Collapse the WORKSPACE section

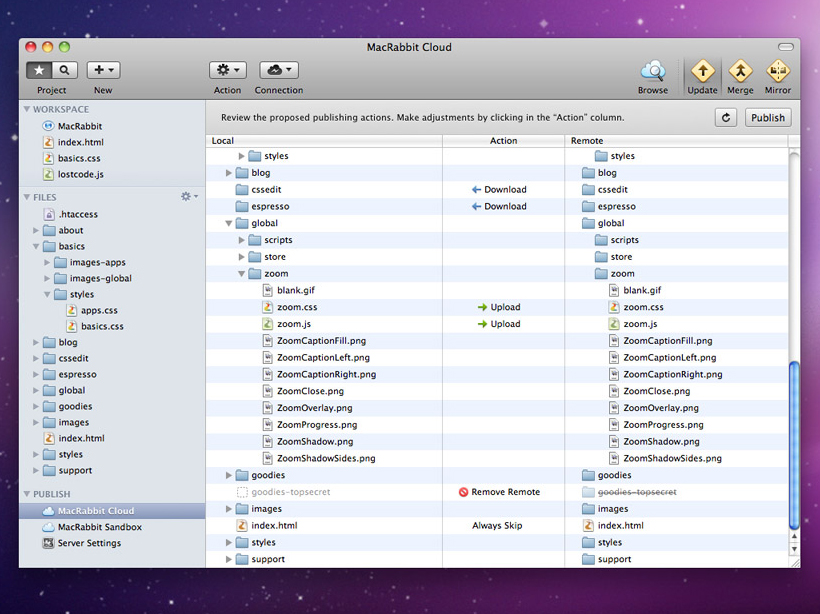27,109
